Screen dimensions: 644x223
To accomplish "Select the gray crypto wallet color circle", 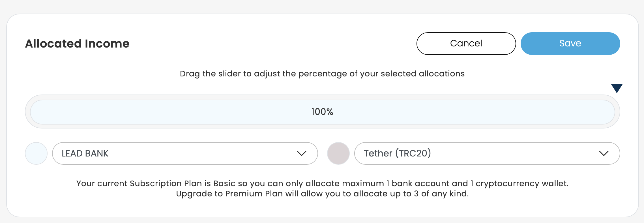I will (338, 153).
